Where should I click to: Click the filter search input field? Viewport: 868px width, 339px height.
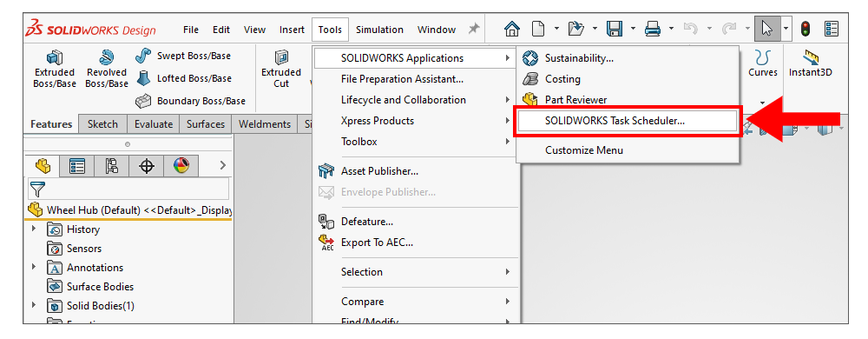point(128,189)
